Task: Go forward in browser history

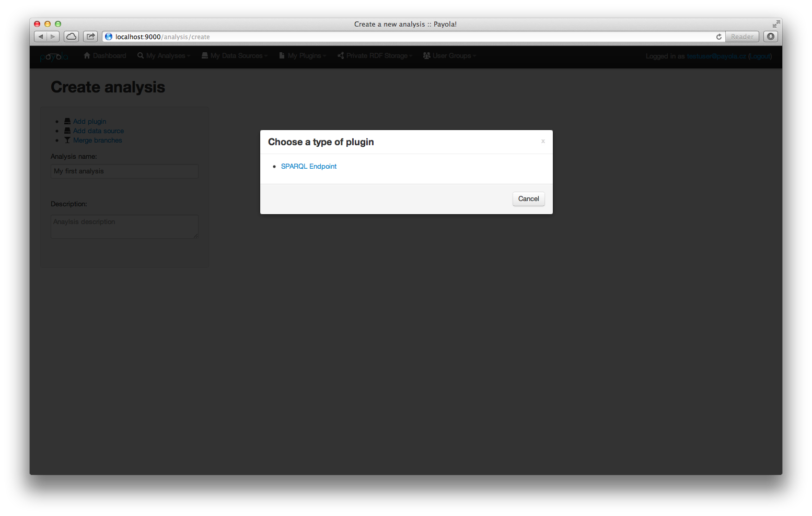Action: 53,37
